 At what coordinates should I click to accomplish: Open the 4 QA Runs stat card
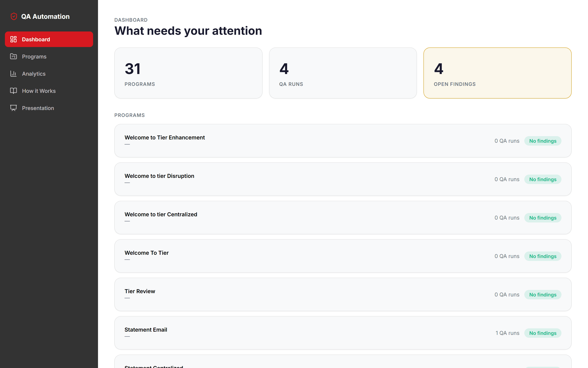343,73
